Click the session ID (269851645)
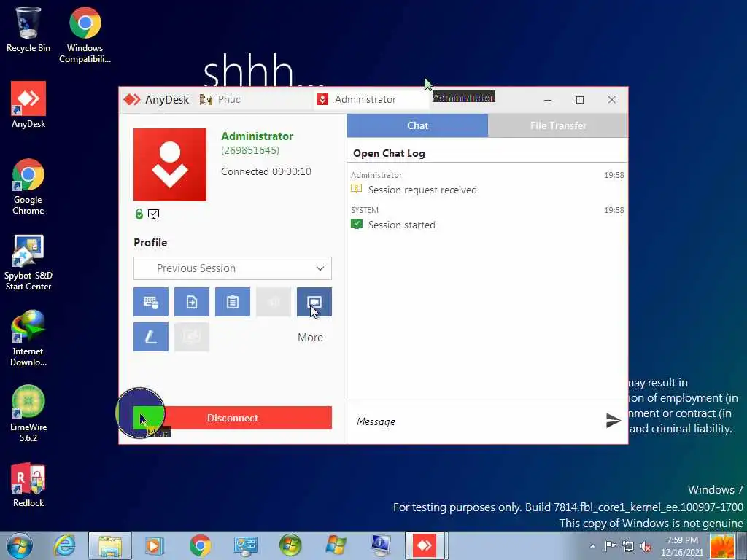 pos(250,150)
